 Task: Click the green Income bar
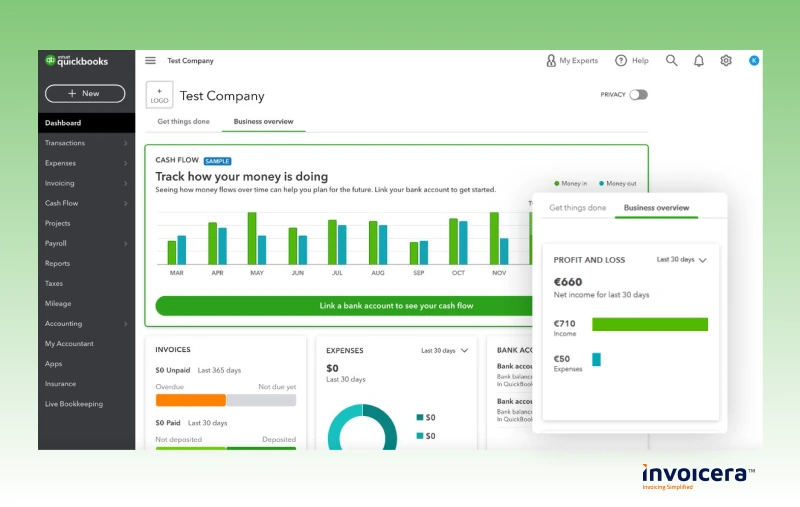coord(650,324)
